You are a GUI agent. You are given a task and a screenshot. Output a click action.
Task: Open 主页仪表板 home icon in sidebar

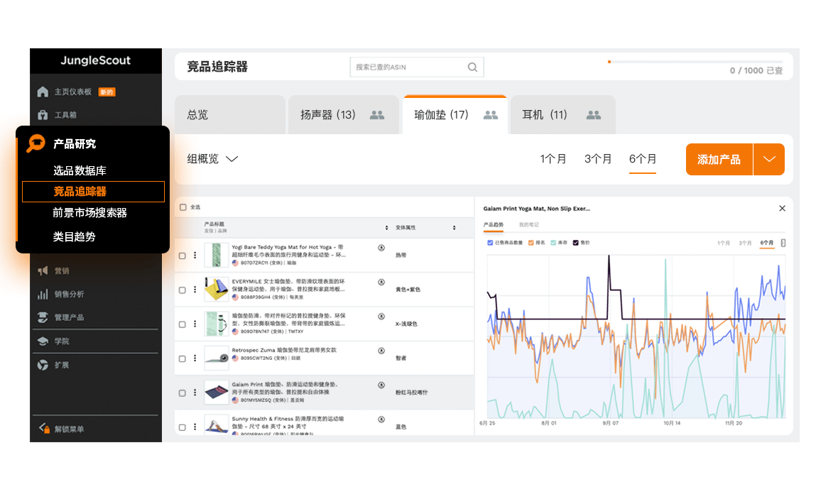tap(43, 92)
